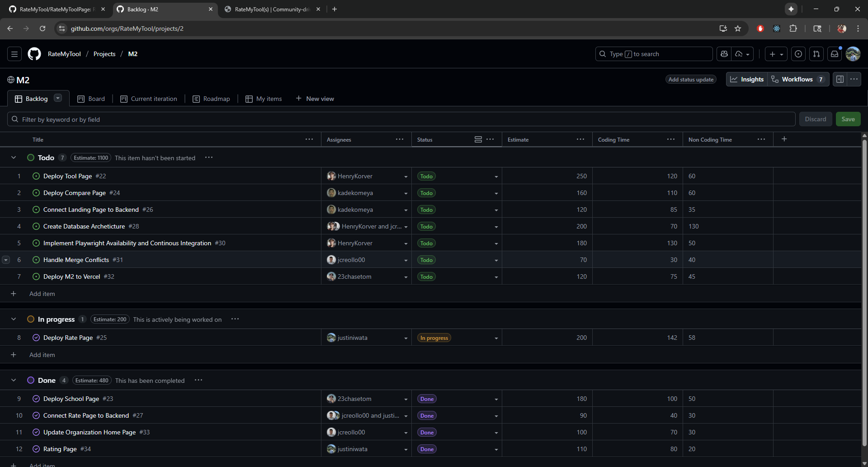Click the Copilot icon in header
The image size is (868, 467).
point(724,54)
